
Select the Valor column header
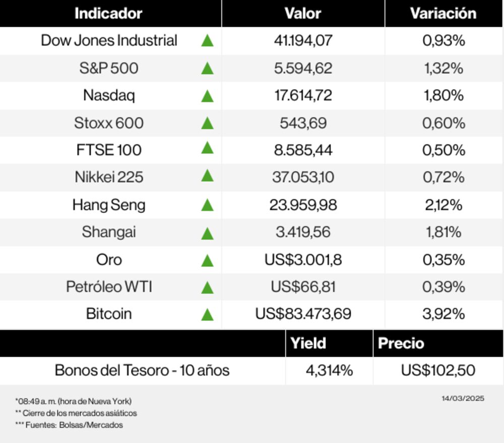(303, 14)
